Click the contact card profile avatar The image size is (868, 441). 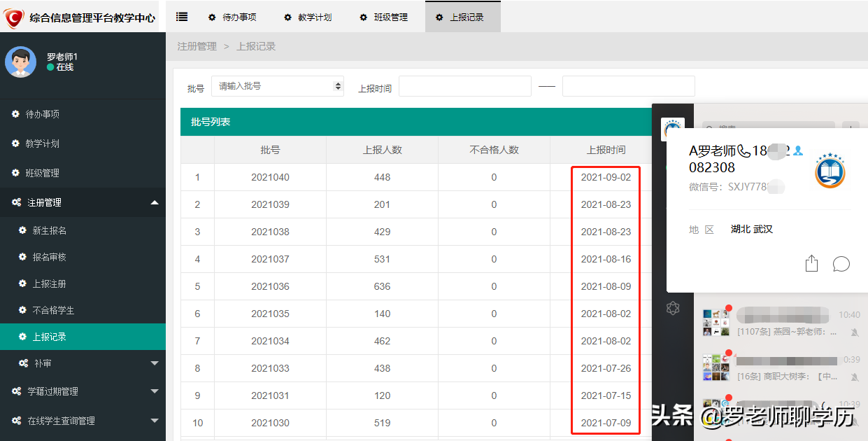click(830, 171)
